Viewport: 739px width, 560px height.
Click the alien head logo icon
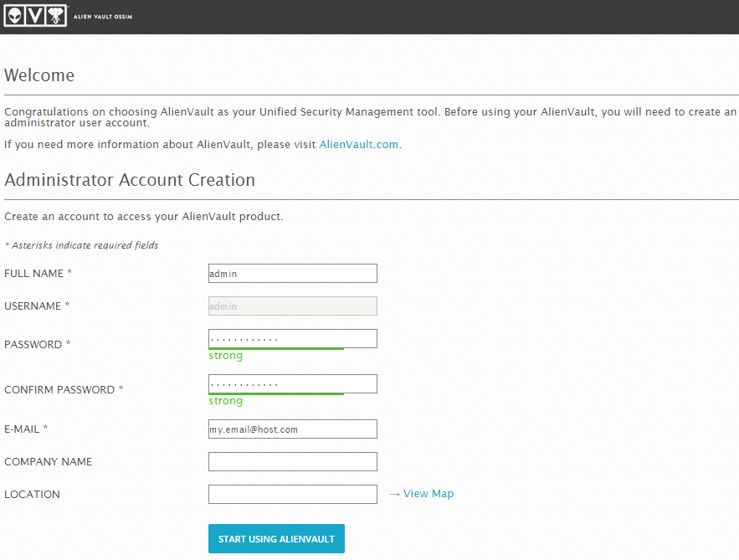click(14, 16)
